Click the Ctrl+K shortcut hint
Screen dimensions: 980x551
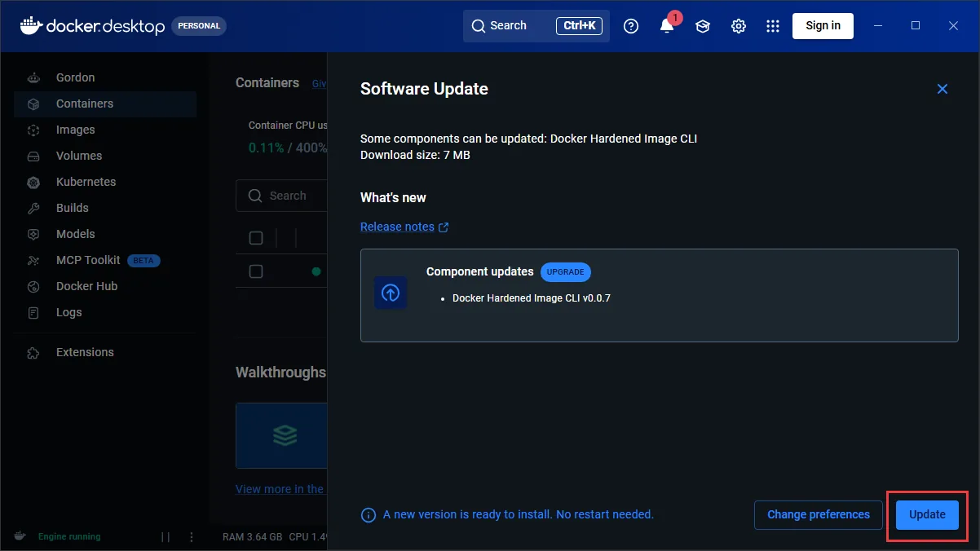pyautogui.click(x=580, y=26)
